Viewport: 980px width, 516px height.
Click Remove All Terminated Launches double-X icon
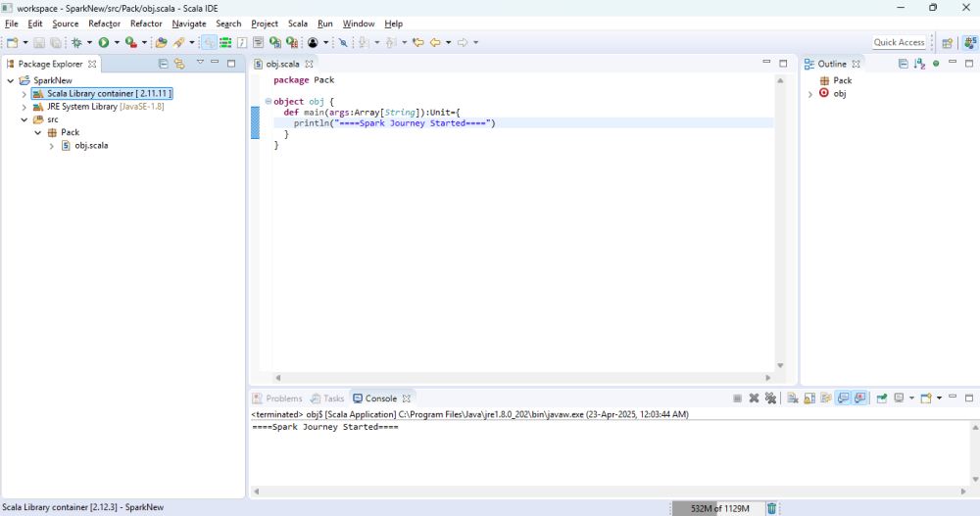[770, 398]
